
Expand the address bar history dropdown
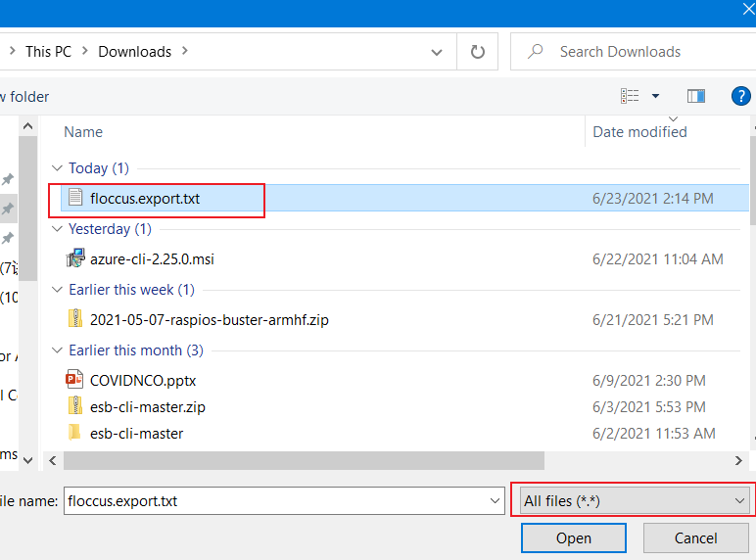pyautogui.click(x=437, y=52)
